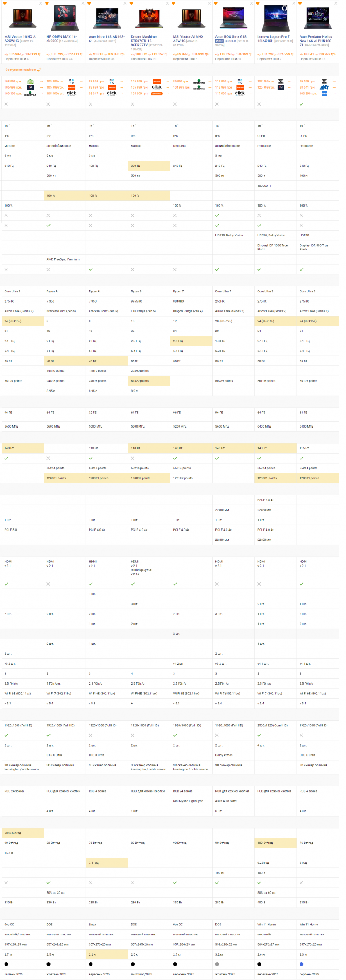
Task: Click the arrow next to Lenovo 107 299 грн. offer
Action: (x=292, y=82)
